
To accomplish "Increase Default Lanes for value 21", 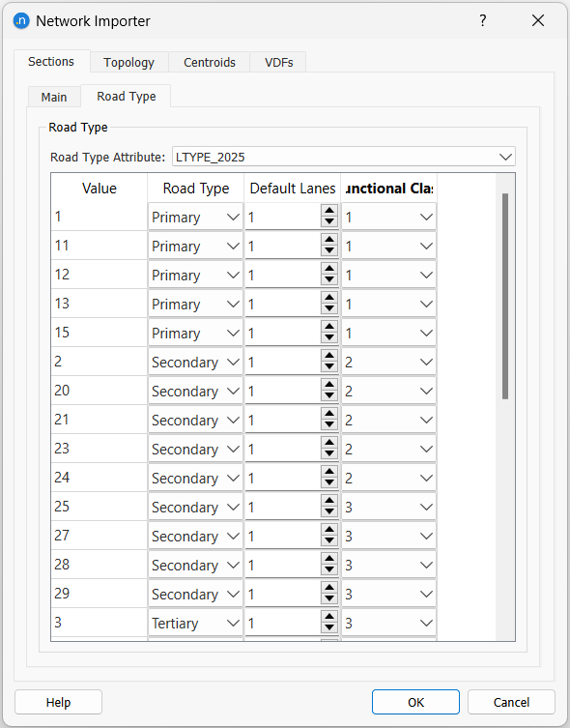I will [x=329, y=414].
